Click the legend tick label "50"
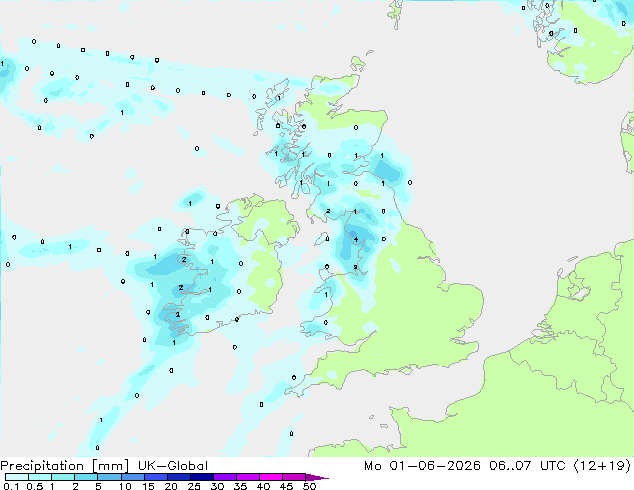The height and width of the screenshot is (490, 634). point(309,486)
